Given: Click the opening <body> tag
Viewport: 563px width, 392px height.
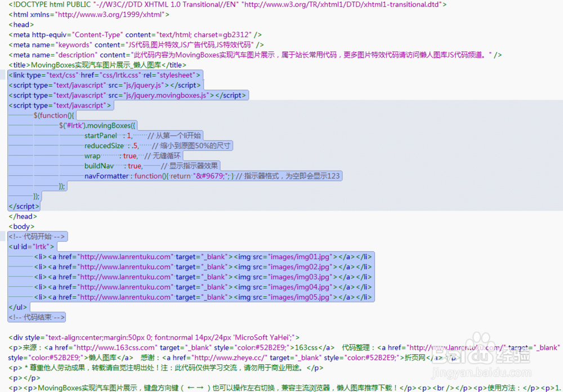Looking at the screenshot, I should (21, 226).
